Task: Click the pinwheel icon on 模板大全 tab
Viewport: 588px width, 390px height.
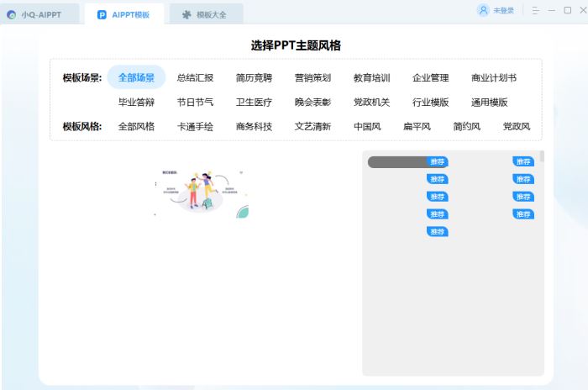Action: click(x=186, y=14)
